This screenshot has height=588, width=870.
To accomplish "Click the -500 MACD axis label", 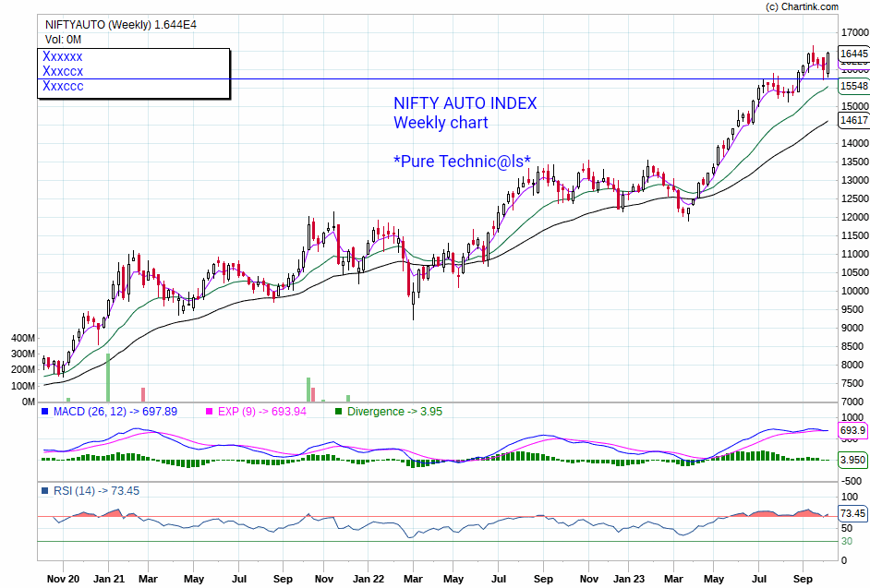I will [852, 481].
